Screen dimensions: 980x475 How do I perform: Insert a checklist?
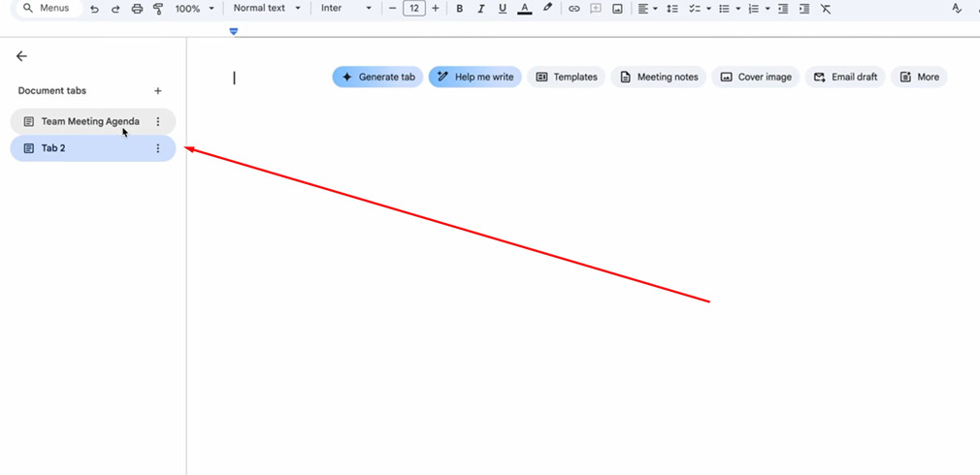(x=695, y=9)
